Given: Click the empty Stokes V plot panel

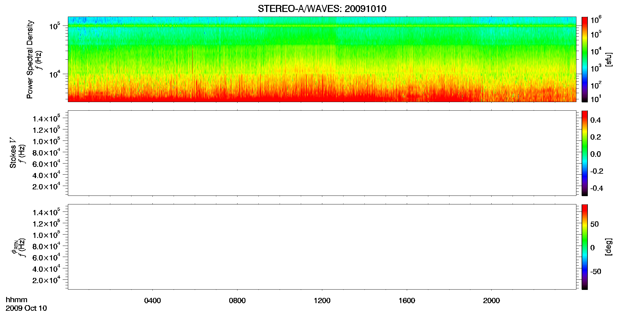Looking at the screenshot, I should (x=322, y=153).
